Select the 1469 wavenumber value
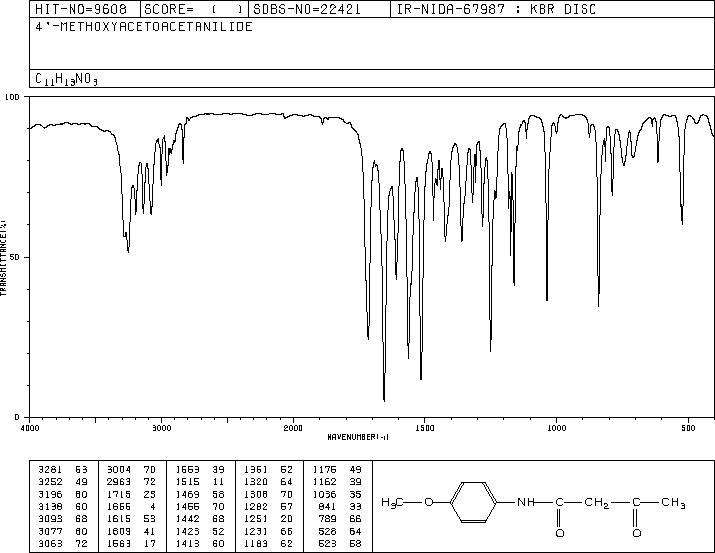The height and width of the screenshot is (553, 715). tap(187, 494)
